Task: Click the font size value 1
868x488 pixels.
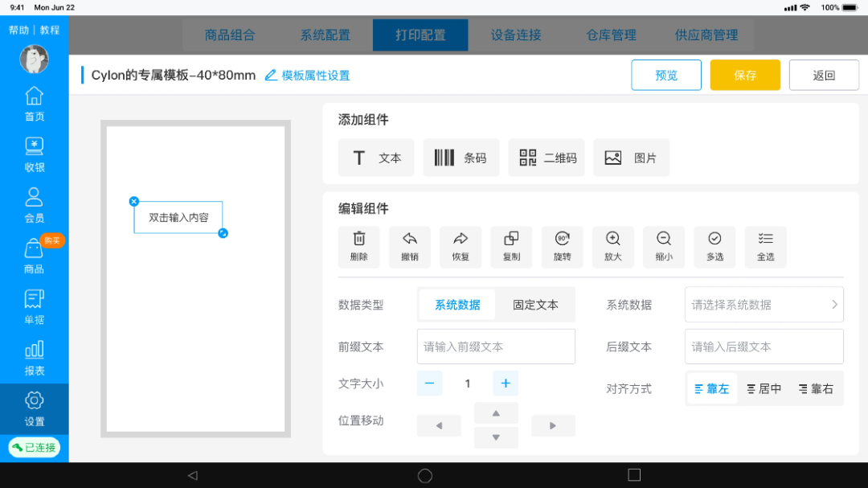Action: click(468, 383)
